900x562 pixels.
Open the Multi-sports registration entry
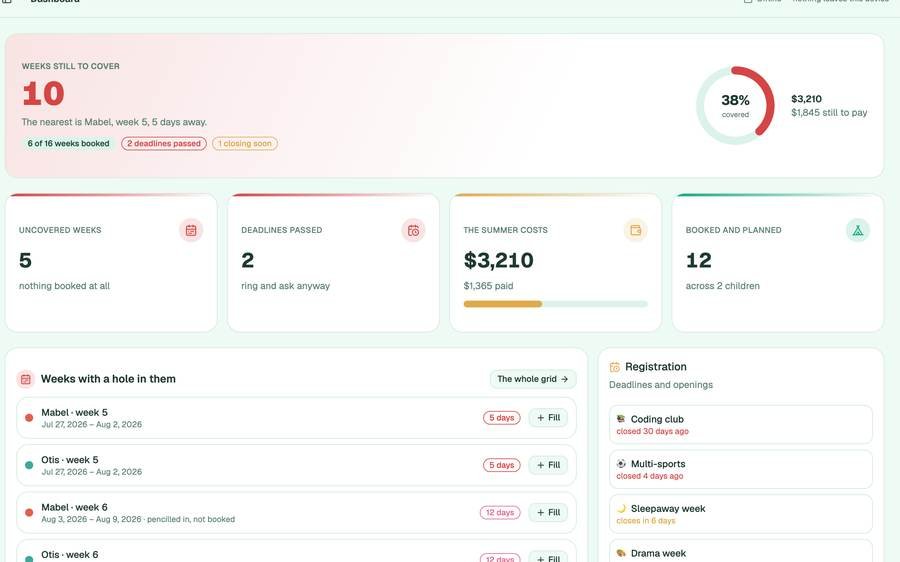pos(741,469)
